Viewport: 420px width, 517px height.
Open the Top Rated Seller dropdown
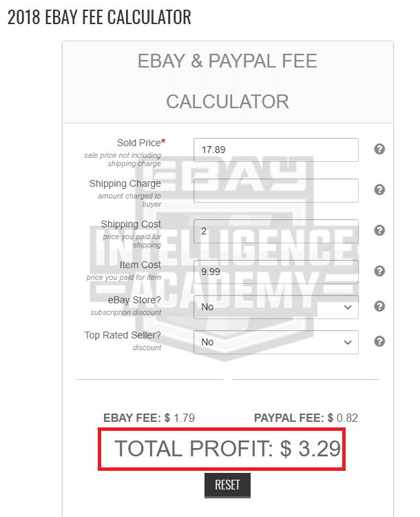tap(276, 342)
